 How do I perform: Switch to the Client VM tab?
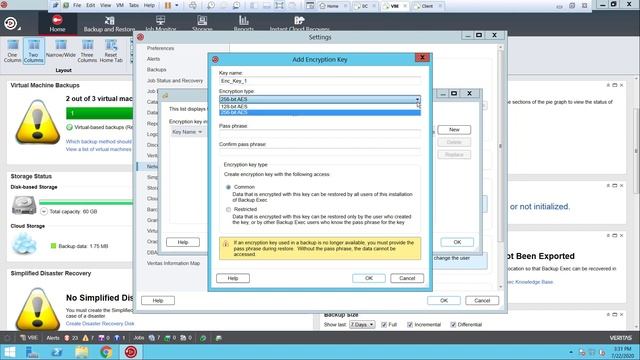(427, 6)
